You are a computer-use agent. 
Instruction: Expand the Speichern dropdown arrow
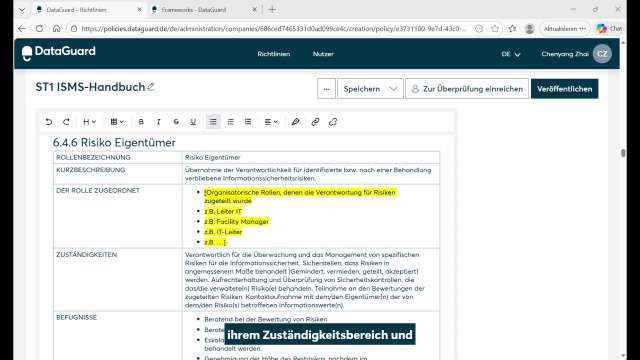point(393,89)
